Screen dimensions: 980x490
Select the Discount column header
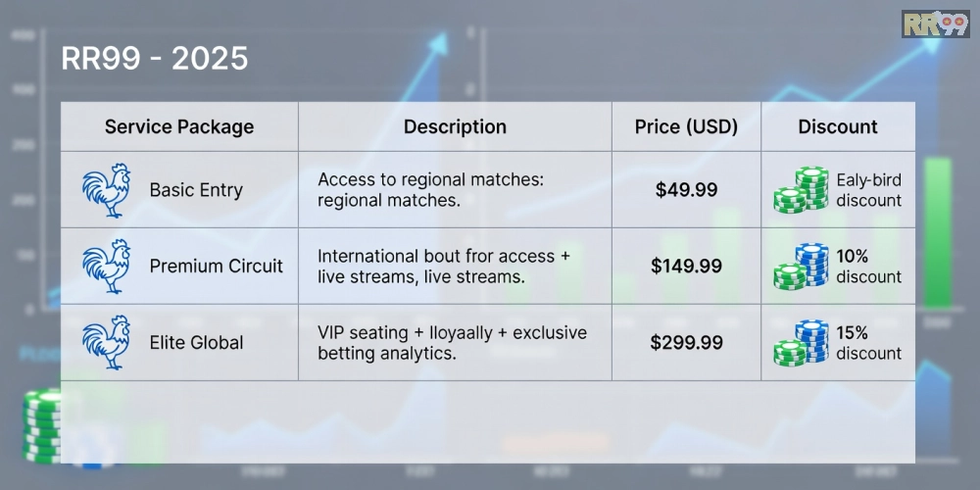click(x=838, y=126)
